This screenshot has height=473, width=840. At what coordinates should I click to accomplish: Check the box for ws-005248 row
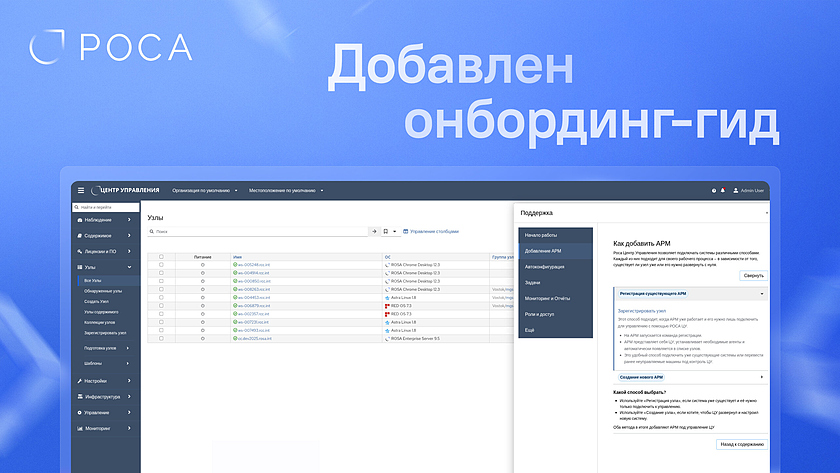click(160, 264)
